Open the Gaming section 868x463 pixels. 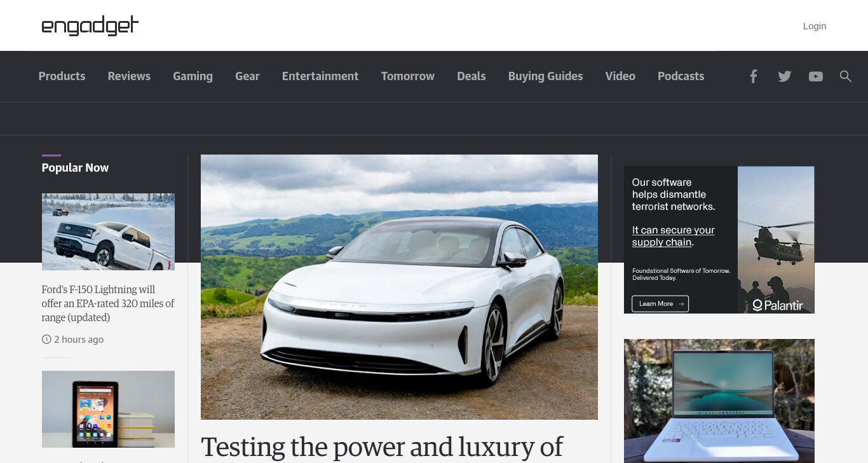coord(193,76)
